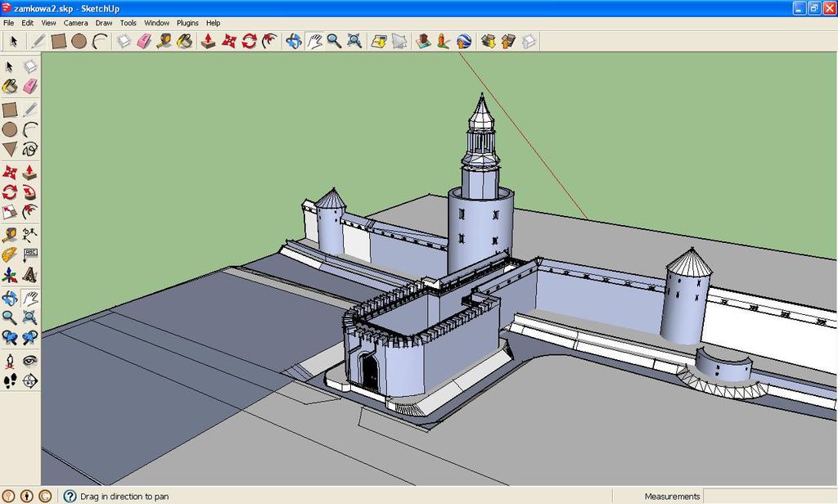The image size is (838, 504).
Task: Open the Window menu
Action: (156, 23)
